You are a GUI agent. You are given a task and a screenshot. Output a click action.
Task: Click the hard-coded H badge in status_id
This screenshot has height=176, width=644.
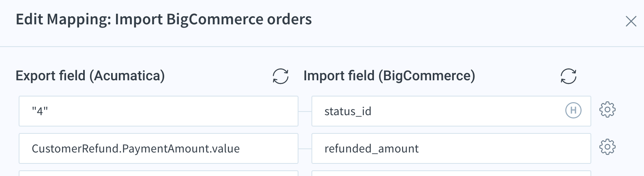(573, 110)
